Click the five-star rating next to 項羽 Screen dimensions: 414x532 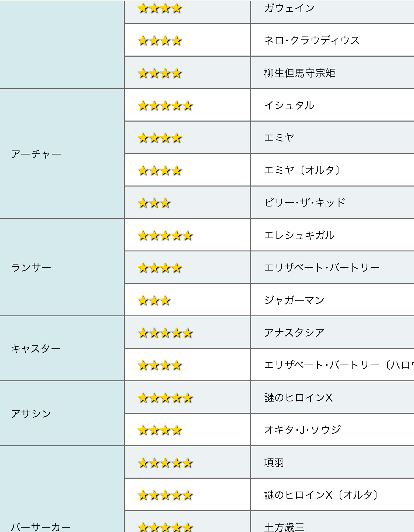point(165,463)
